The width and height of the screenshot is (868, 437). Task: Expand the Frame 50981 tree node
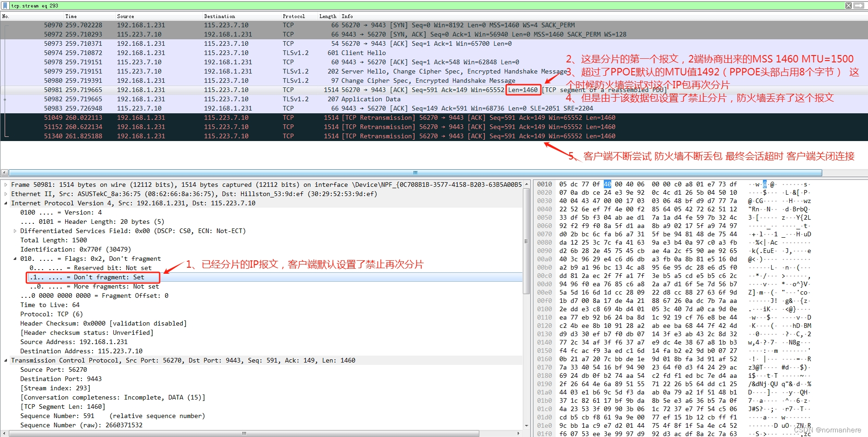point(6,185)
